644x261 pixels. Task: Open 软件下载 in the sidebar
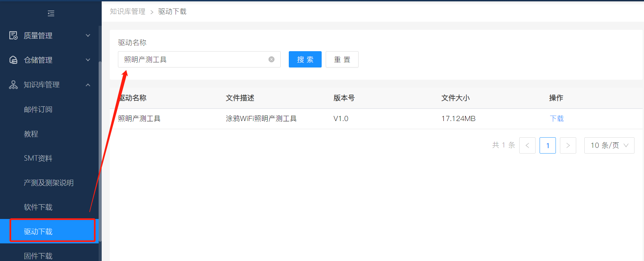38,207
